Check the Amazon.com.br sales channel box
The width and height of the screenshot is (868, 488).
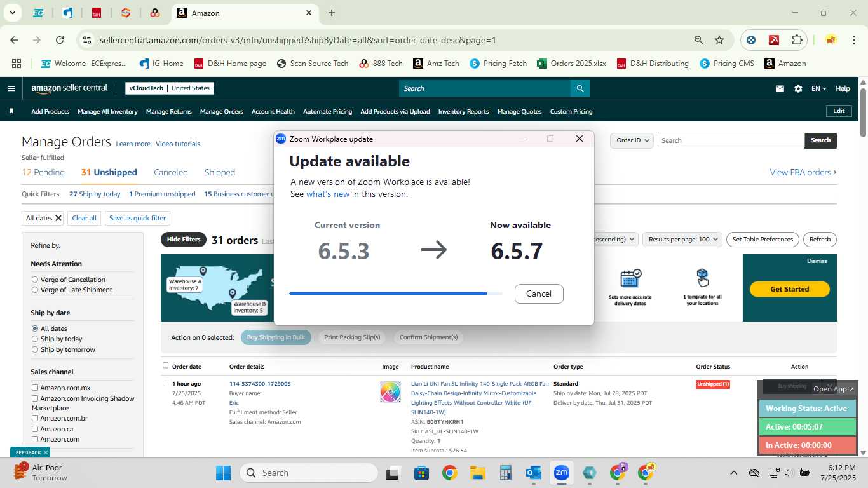point(35,419)
